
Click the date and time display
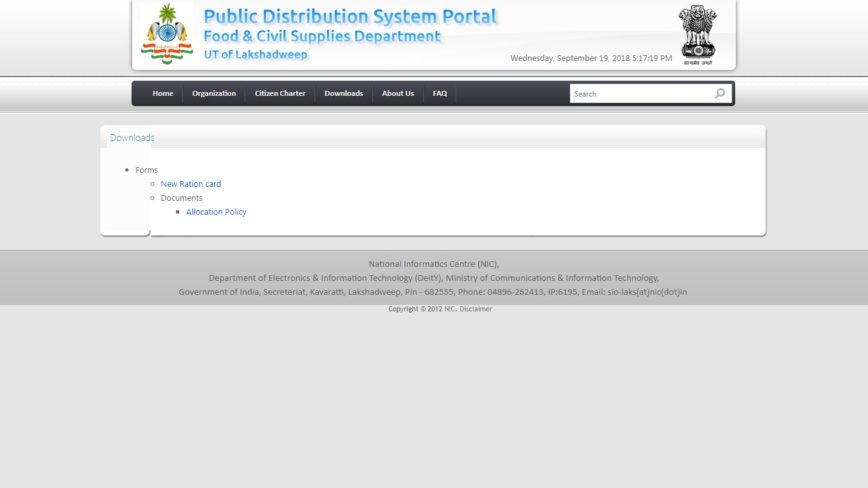point(590,58)
